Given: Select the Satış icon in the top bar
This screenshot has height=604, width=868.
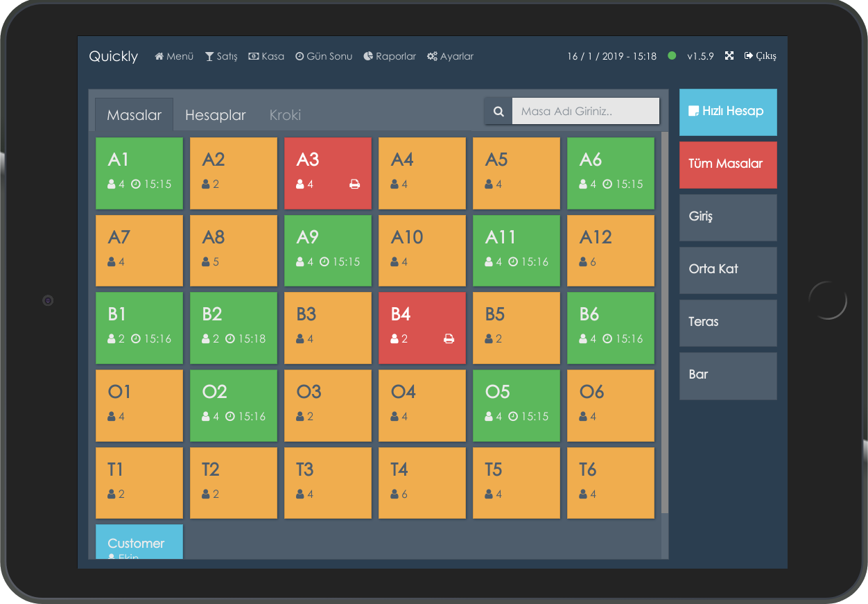Looking at the screenshot, I should [208, 56].
